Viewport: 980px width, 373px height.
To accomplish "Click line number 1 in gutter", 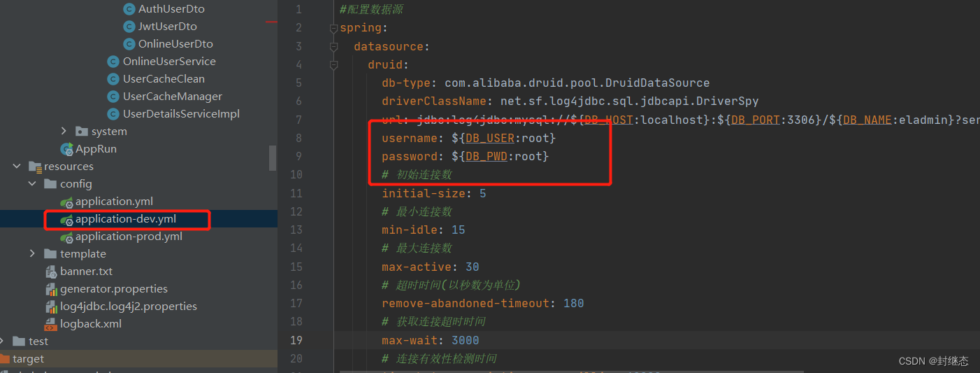I will click(299, 10).
